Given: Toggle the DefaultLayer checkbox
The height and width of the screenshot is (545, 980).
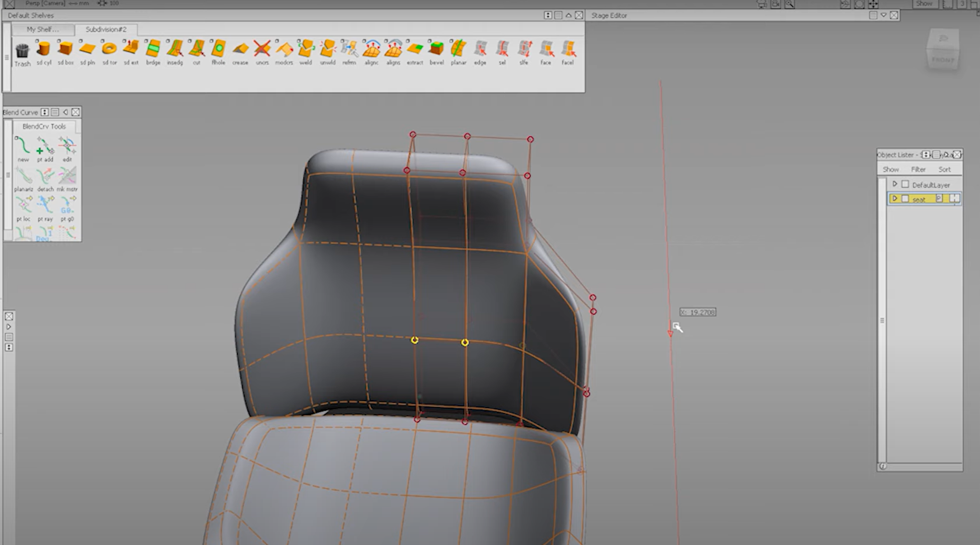Looking at the screenshot, I should tap(905, 184).
